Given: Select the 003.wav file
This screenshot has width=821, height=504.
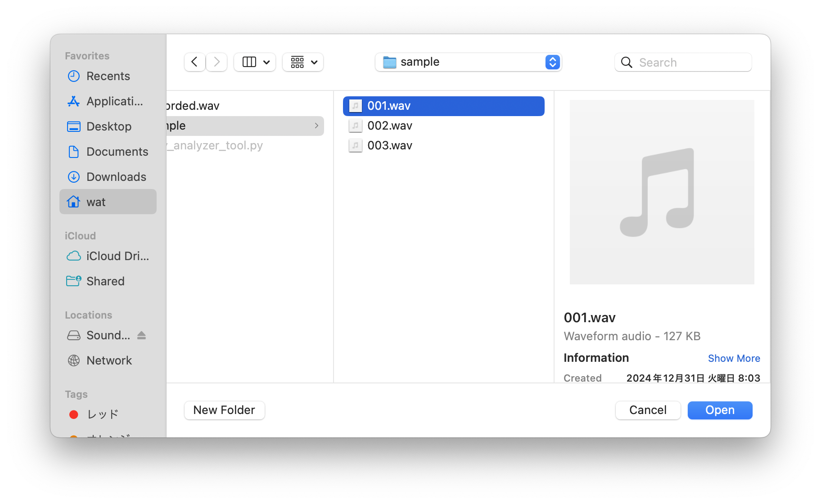Looking at the screenshot, I should 390,145.
